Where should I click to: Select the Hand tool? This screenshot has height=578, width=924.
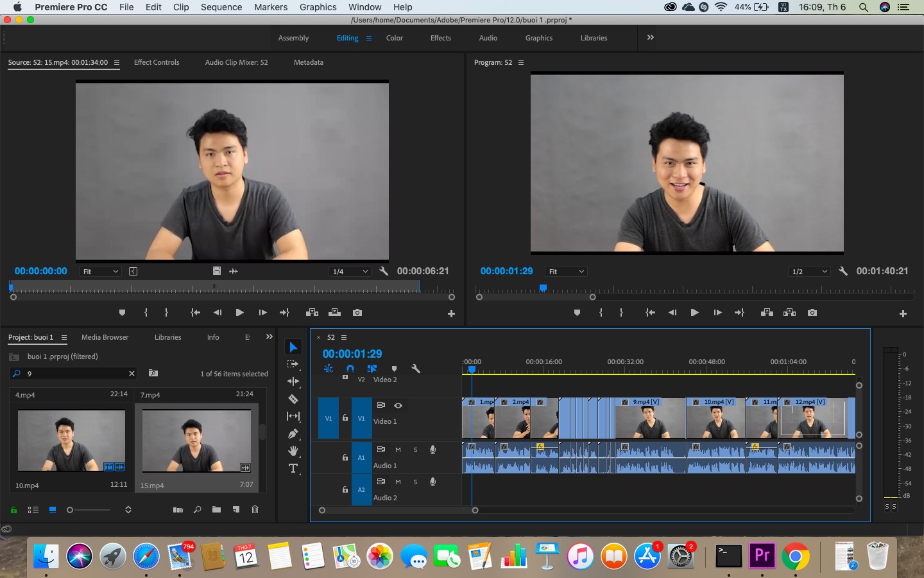293,451
